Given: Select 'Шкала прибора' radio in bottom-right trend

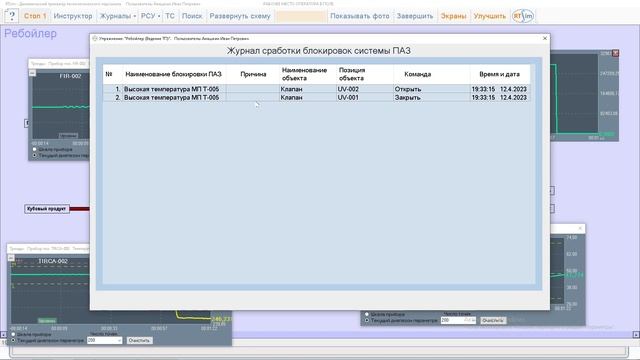Looking at the screenshot, I should coord(367,314).
